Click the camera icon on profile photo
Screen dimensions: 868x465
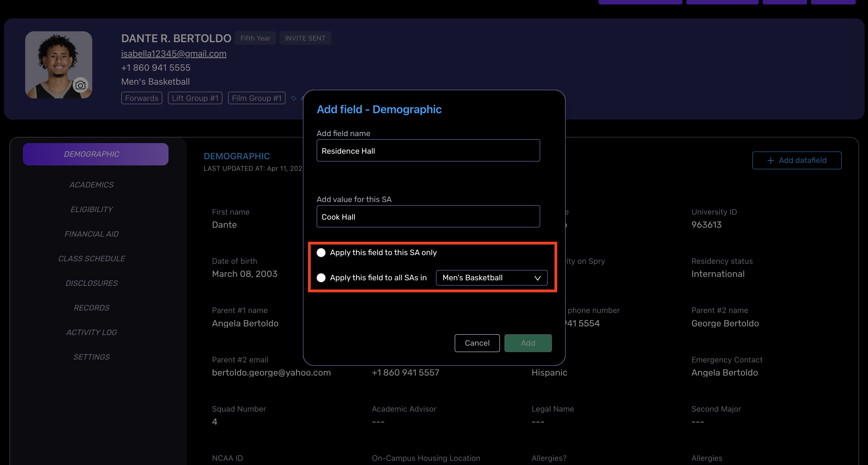(x=80, y=85)
